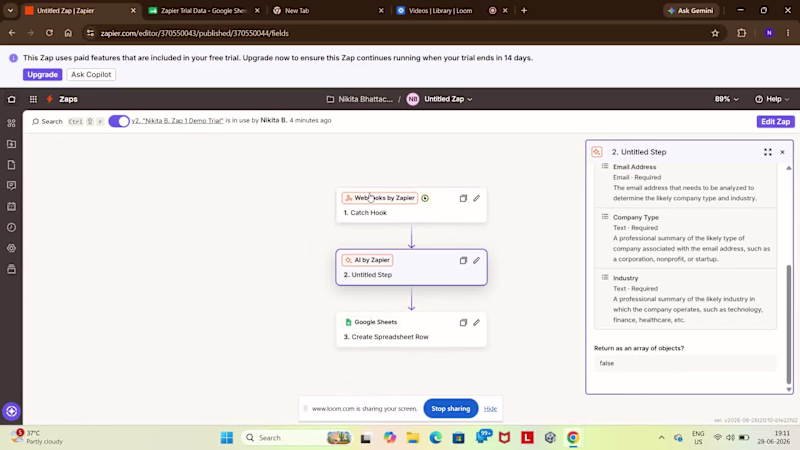The height and width of the screenshot is (450, 800).
Task: Expand the Untitled Step panel fullscreen
Action: 767,152
